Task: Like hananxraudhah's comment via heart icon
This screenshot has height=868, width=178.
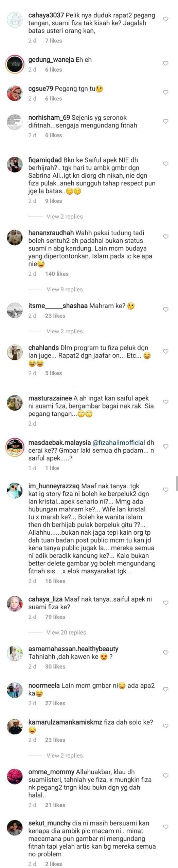Action: 166,237
